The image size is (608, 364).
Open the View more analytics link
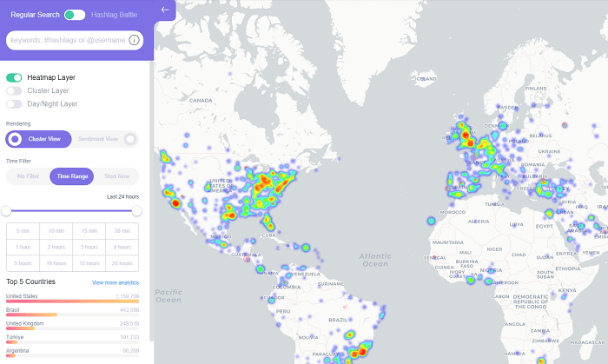click(x=115, y=282)
